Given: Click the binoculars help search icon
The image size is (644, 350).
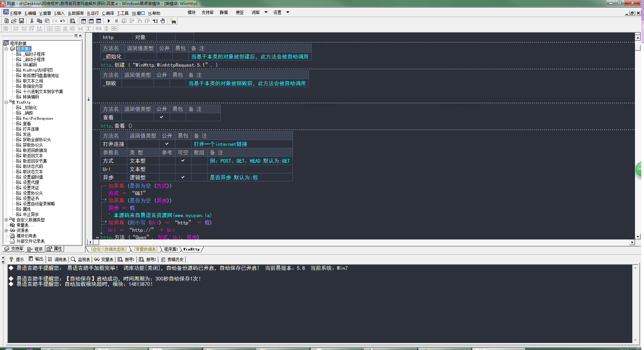Looking at the screenshot, I should (173, 21).
